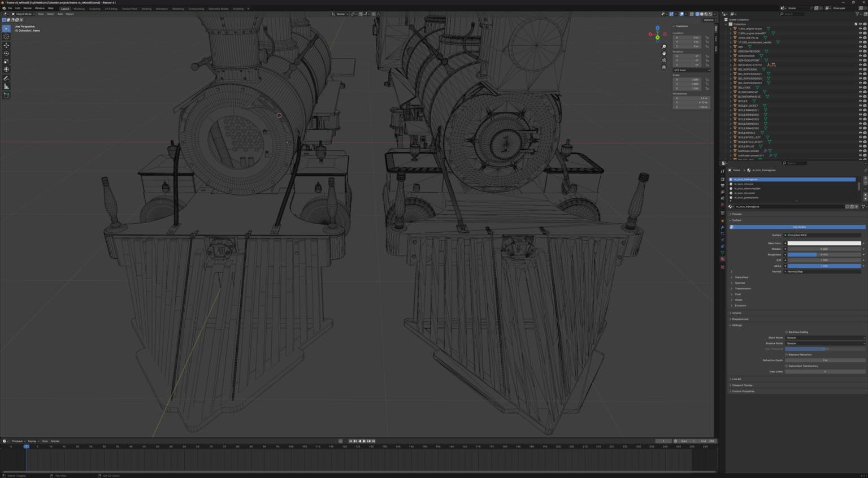Select the Move tool in the viewport toolbar
Screen dimensions: 868x478
point(6,45)
